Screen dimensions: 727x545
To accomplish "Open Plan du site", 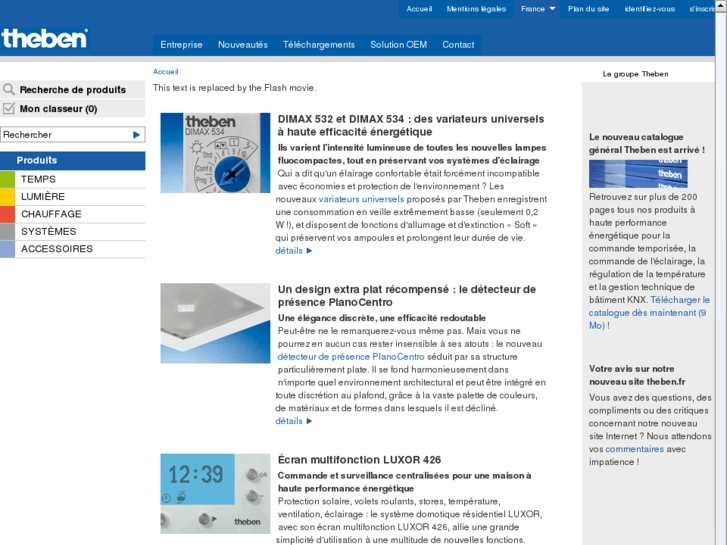I will [588, 9].
